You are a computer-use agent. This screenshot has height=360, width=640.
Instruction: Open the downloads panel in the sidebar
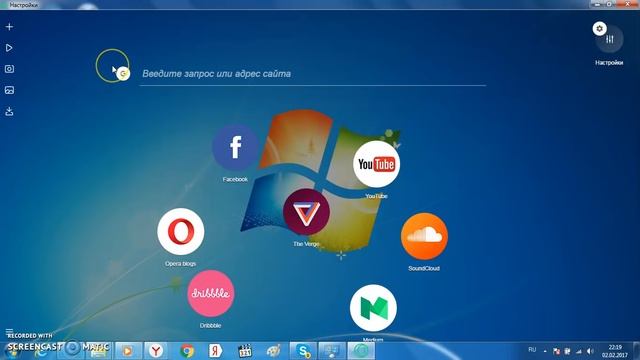tap(9, 111)
